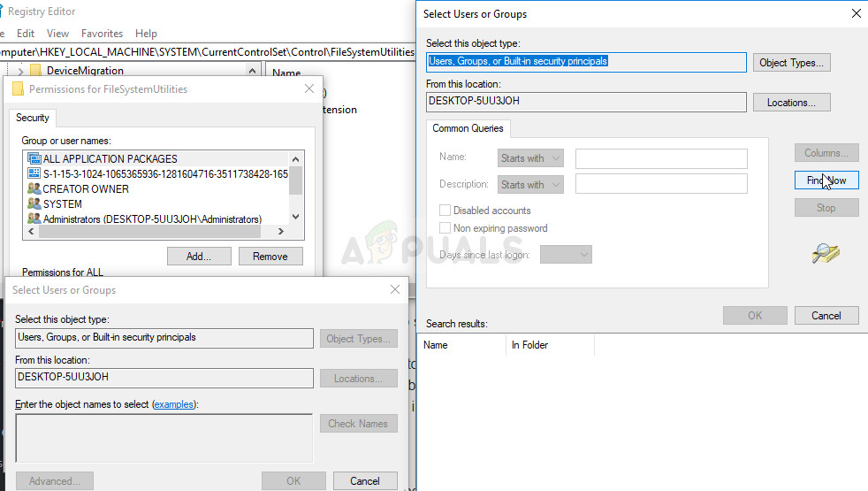Click the Object Types... button in large dialog
Screen dimensions: 868x491
point(792,63)
